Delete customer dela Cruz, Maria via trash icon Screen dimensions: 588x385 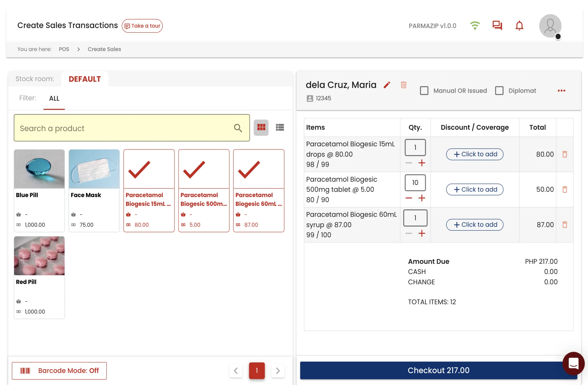point(403,85)
